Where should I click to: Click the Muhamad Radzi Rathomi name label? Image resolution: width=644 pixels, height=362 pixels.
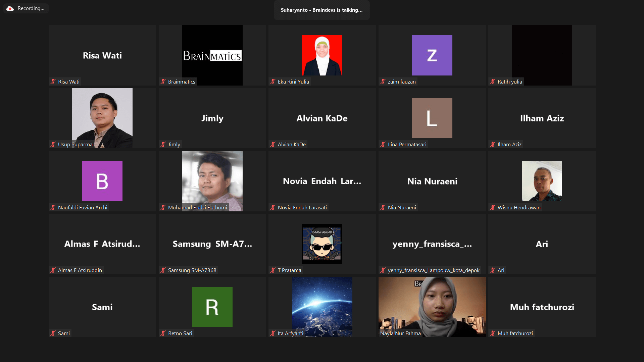click(197, 207)
